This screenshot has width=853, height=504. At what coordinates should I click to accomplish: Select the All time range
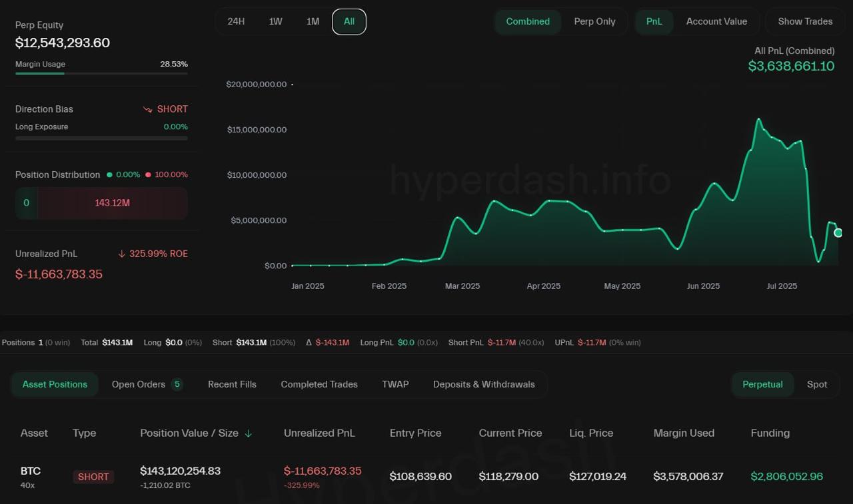(349, 21)
